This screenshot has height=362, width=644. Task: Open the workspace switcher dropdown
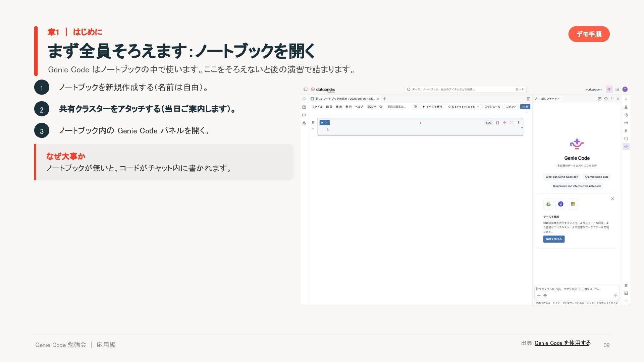point(594,89)
